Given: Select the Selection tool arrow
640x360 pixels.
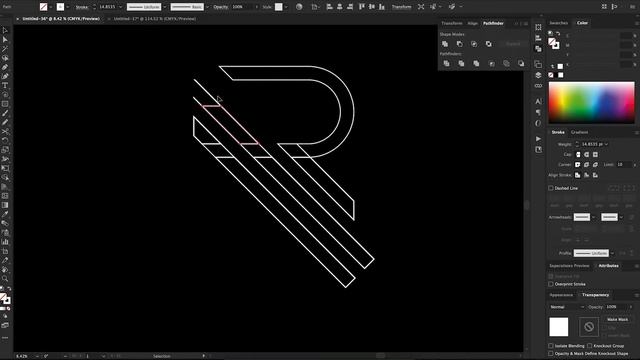Looking at the screenshot, I should [5, 31].
